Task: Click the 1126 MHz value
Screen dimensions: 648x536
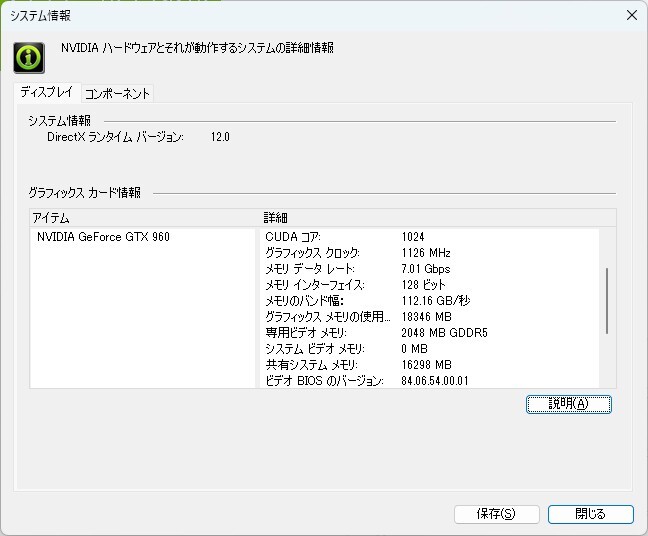Action: coord(426,253)
